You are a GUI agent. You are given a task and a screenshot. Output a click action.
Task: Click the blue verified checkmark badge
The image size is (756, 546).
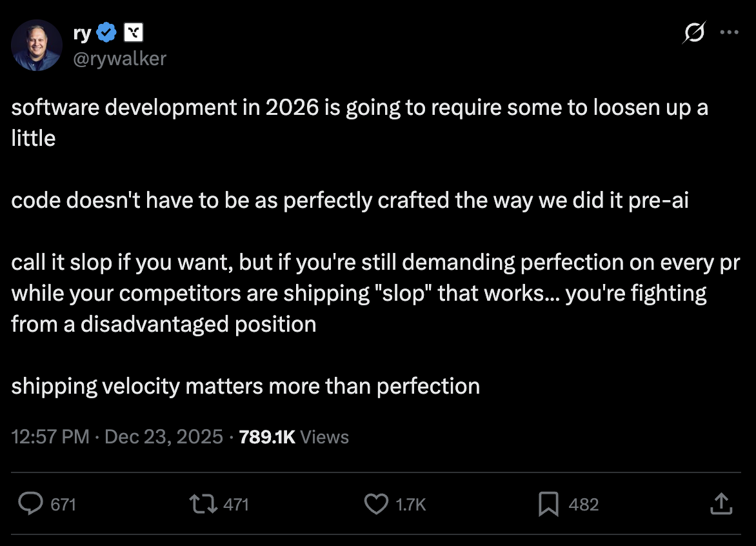(x=106, y=32)
